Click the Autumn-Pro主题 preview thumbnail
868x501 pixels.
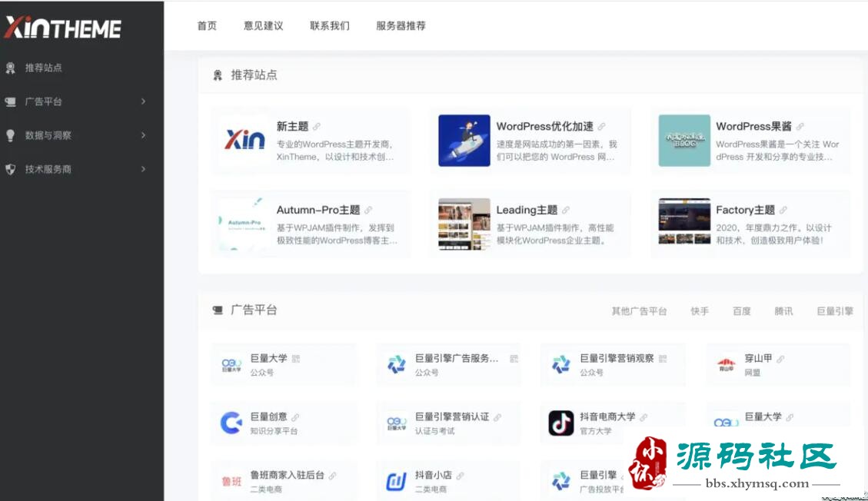pyautogui.click(x=244, y=224)
